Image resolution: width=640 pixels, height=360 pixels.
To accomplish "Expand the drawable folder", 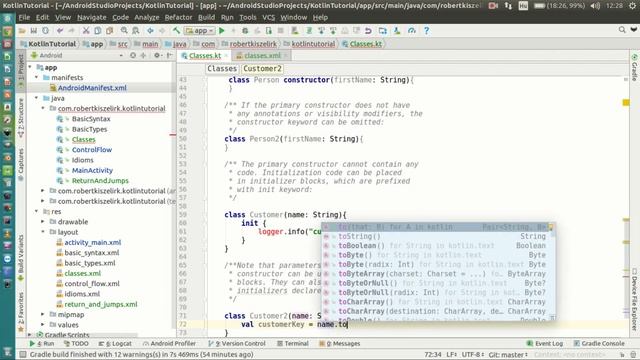I will [x=43, y=222].
